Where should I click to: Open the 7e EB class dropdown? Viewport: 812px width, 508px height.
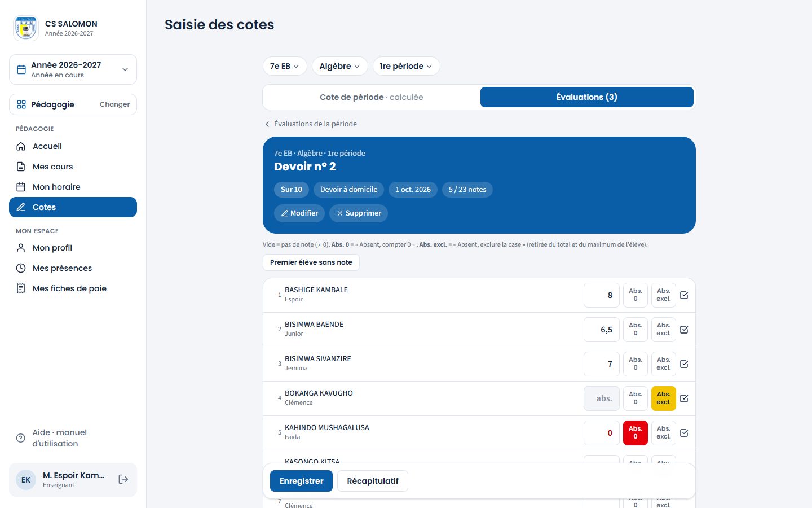click(x=285, y=66)
